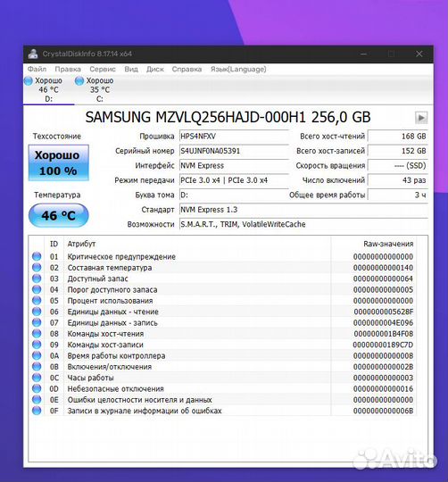448x482 pixels.
Task: Click raw value 000000000006B
Action: (383, 411)
